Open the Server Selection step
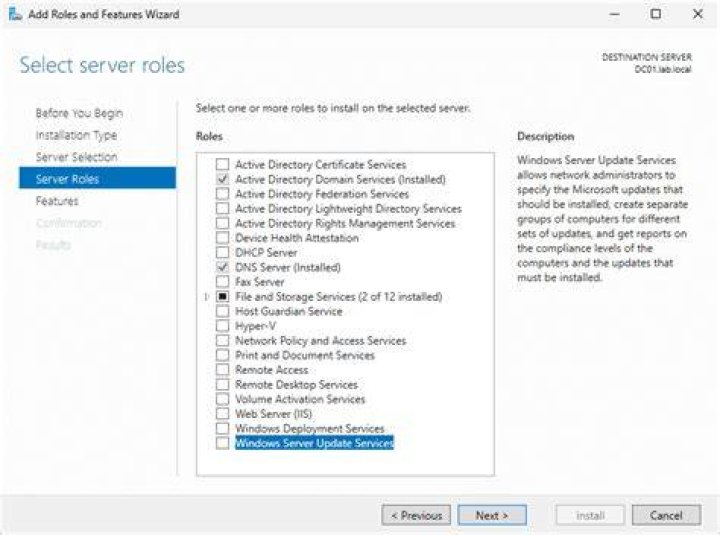The image size is (720, 535). [76, 157]
